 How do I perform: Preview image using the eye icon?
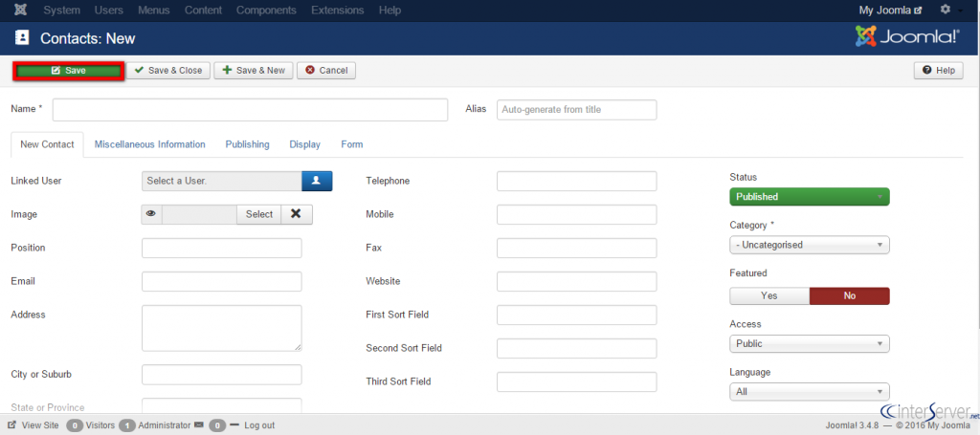151,214
